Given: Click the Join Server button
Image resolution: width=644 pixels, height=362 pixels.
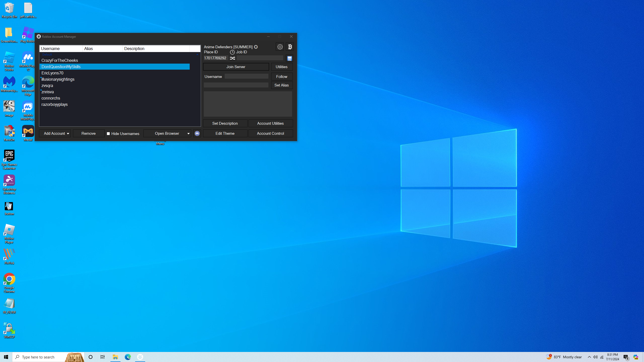Looking at the screenshot, I should click(236, 67).
